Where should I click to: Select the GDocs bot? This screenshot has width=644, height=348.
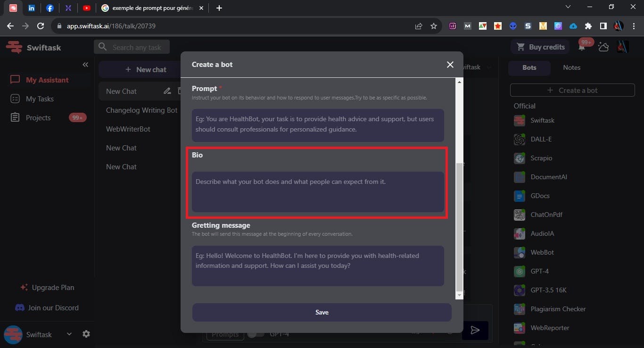pyautogui.click(x=532, y=196)
